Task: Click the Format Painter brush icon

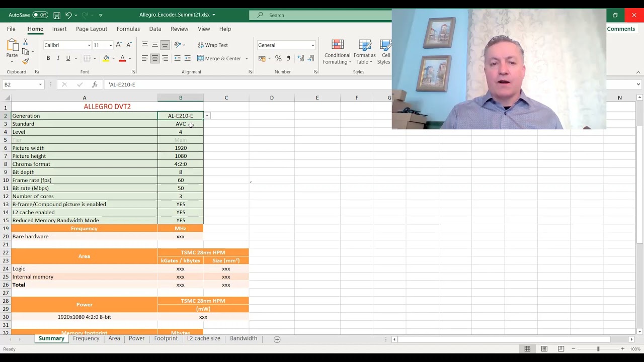Action: (26, 61)
